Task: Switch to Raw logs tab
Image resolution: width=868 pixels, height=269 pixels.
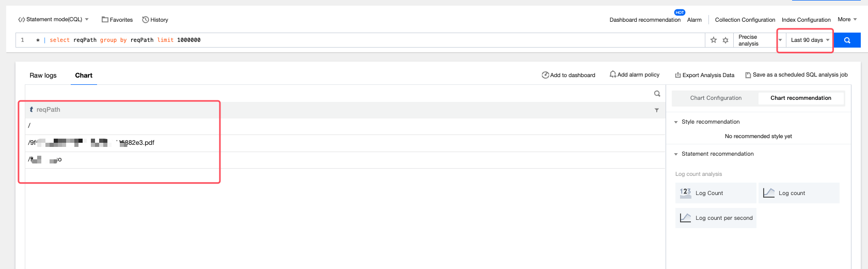Action: [x=43, y=76]
